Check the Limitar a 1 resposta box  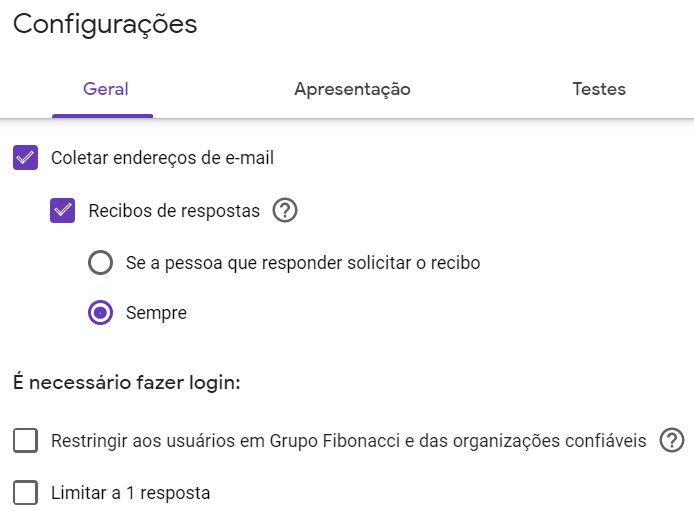26,492
